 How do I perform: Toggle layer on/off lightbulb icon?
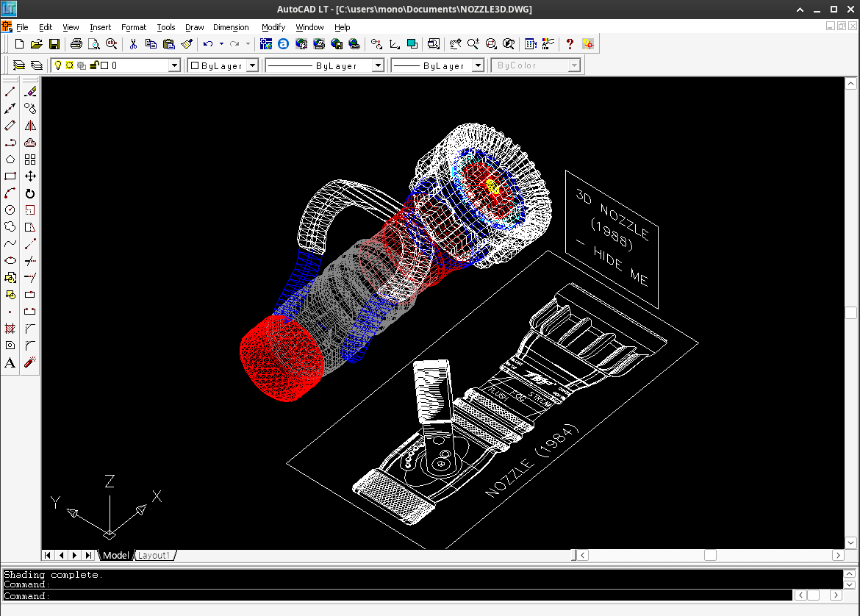[58, 65]
